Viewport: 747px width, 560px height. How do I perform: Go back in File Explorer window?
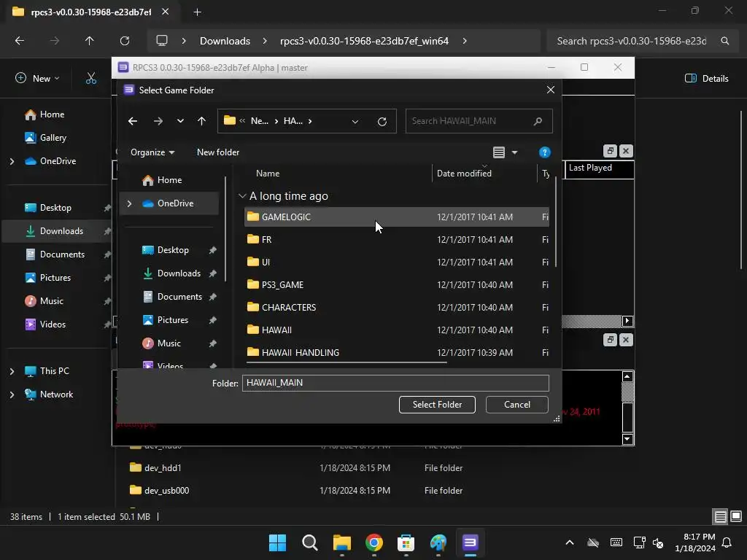tap(20, 41)
